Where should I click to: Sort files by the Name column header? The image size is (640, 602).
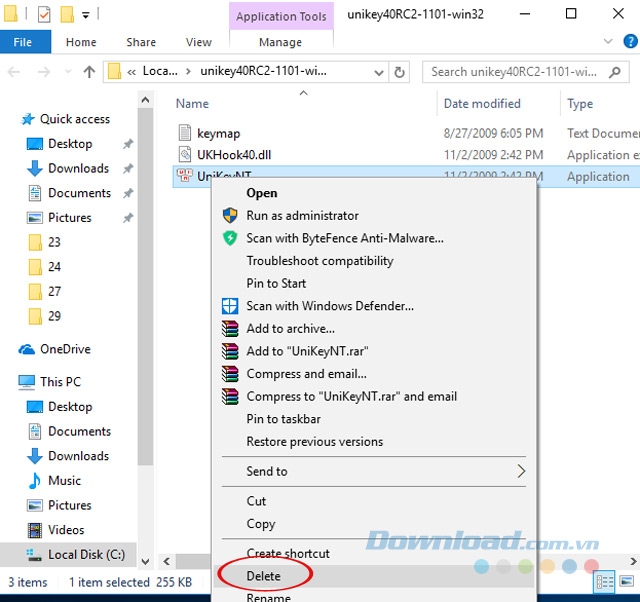coord(192,104)
